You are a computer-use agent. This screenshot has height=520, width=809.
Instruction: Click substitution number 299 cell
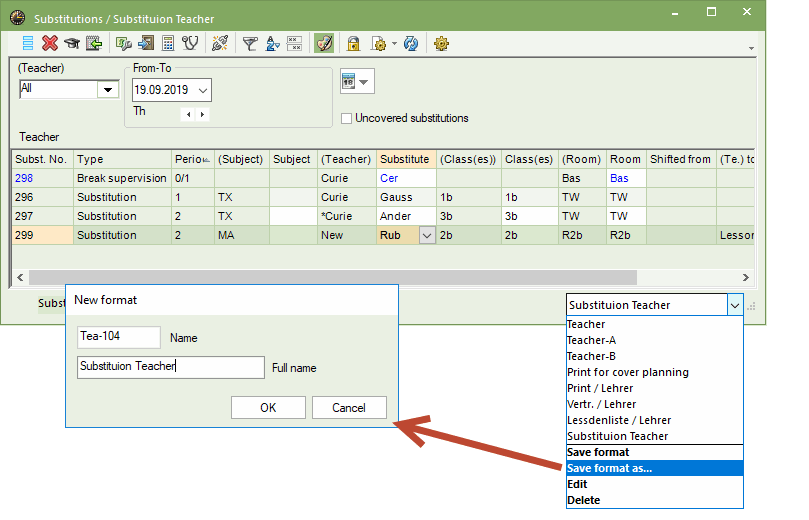coord(42,236)
